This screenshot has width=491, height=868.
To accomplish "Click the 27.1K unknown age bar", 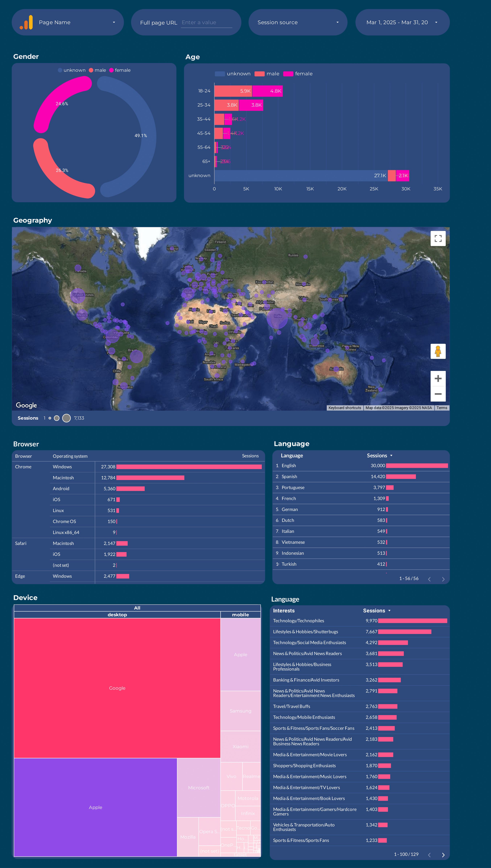I will click(x=301, y=176).
